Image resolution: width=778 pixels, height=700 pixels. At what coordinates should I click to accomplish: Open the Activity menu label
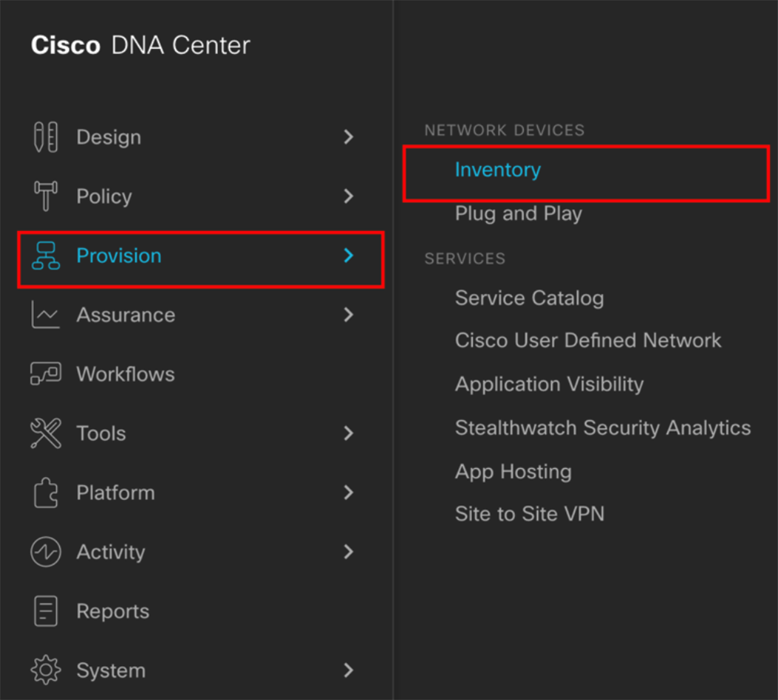(x=110, y=552)
